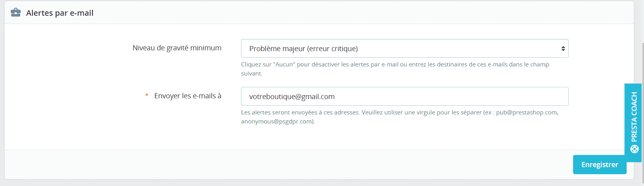Click the Envoyer les e-mails à label
The image size is (644, 186).
coord(188,96)
